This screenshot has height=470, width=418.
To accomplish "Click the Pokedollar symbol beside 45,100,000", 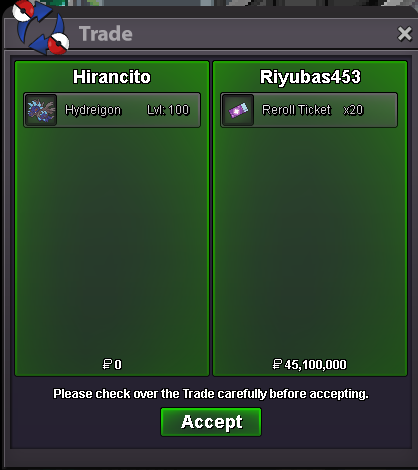I will (277, 364).
